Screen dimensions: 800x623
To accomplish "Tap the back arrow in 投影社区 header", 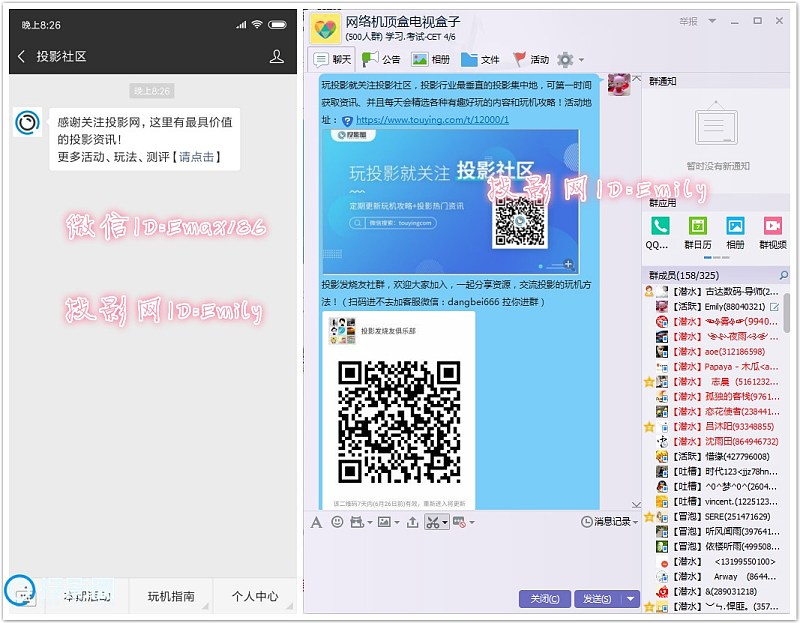I will click(21, 56).
